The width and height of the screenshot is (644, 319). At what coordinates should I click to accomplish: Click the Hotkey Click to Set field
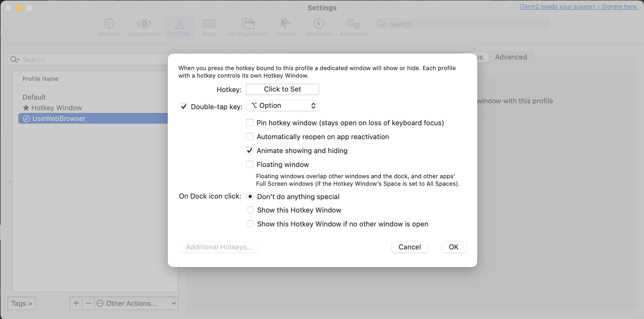click(283, 89)
